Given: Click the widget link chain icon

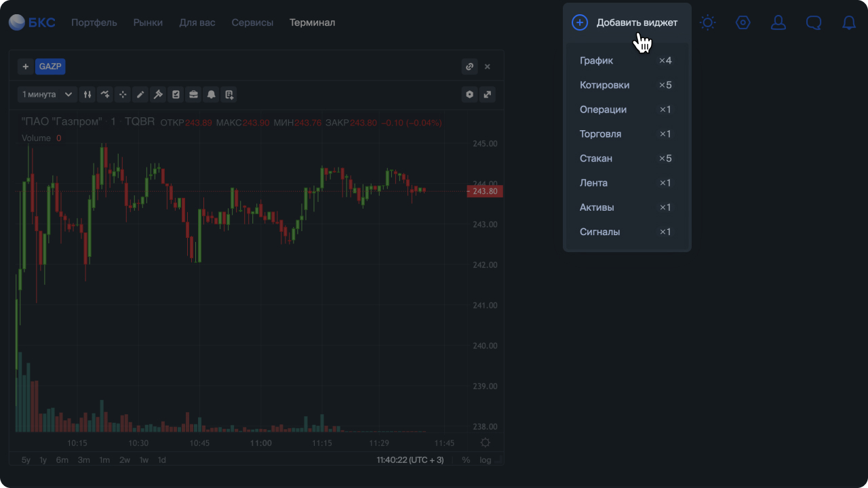Looking at the screenshot, I should 469,66.
